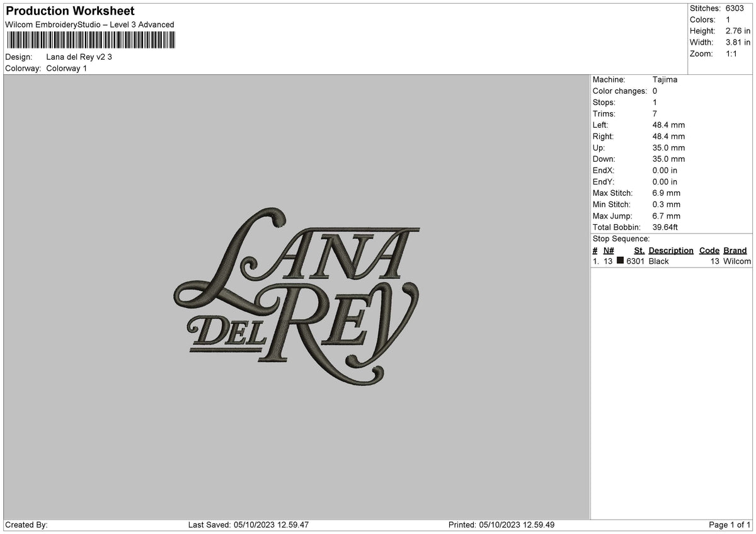The height and width of the screenshot is (534, 756).
Task: Click the Max Jump value '6.7 mm'
Action: [666, 215]
